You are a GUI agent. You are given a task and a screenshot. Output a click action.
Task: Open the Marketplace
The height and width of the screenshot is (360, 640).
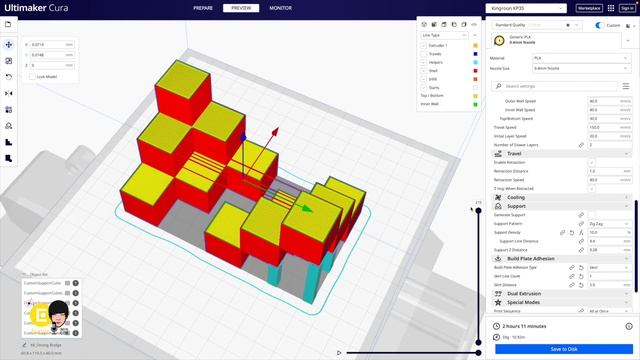589,8
